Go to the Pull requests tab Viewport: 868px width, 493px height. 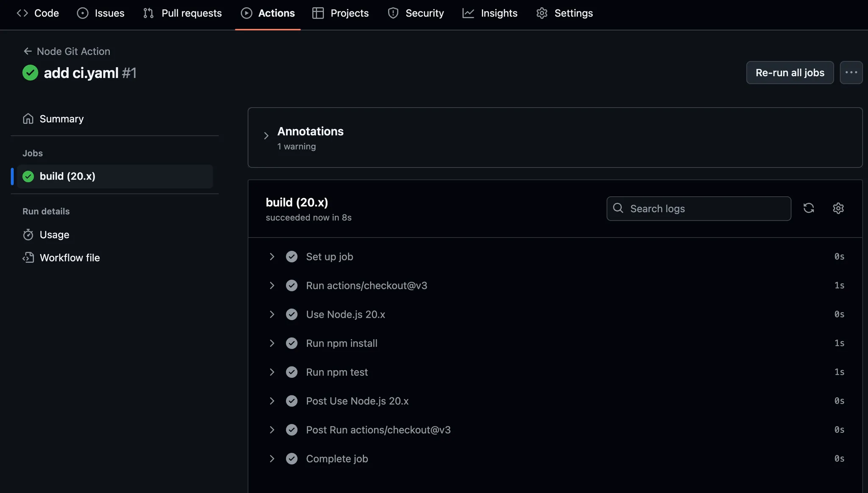pyautogui.click(x=182, y=13)
